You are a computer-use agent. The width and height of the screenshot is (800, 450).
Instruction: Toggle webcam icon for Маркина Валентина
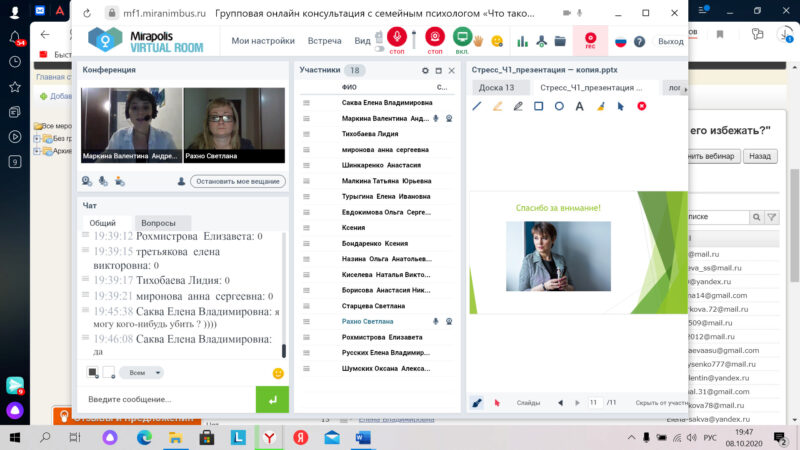pyautogui.click(x=449, y=118)
